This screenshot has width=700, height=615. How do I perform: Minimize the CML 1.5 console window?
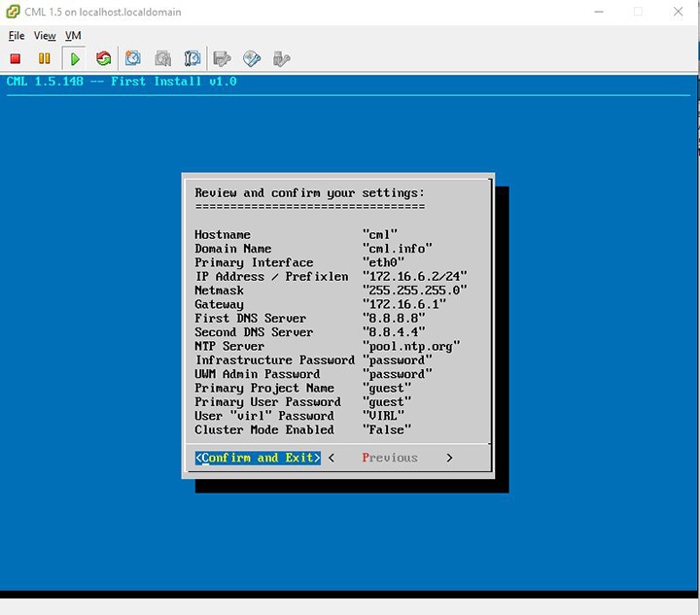point(599,12)
